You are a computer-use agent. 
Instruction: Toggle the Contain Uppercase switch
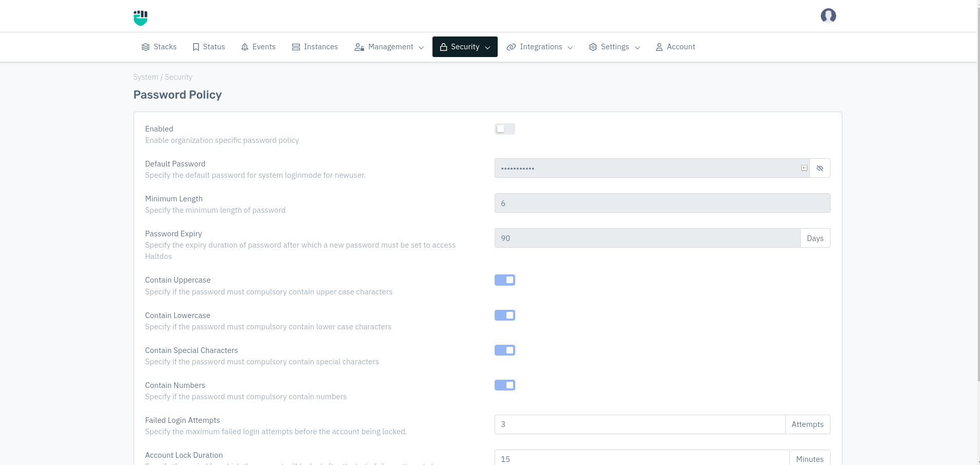pyautogui.click(x=504, y=280)
